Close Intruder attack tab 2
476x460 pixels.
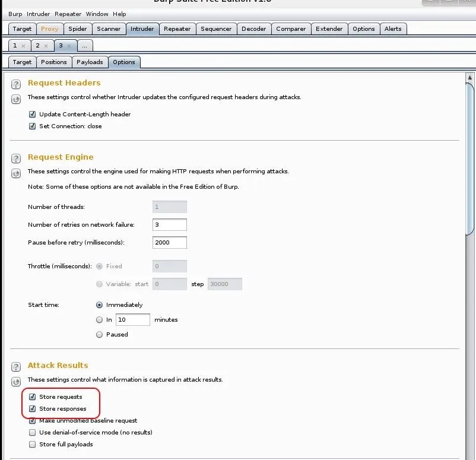46,46
